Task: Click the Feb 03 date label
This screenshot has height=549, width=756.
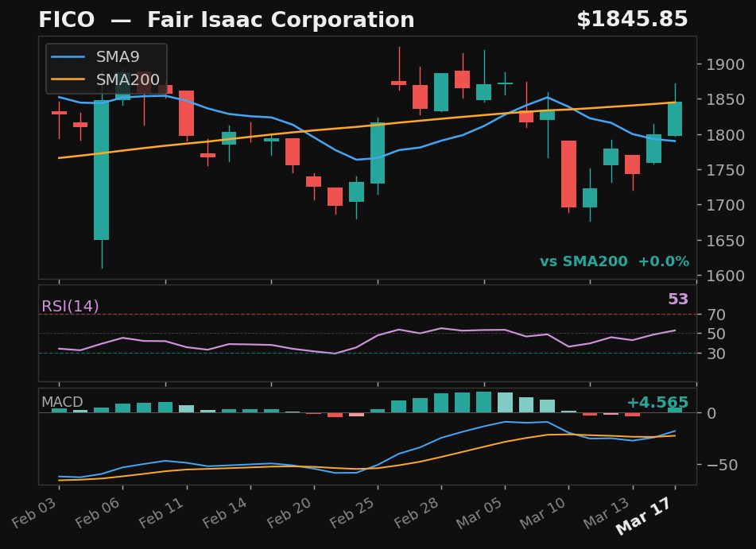Action: point(35,512)
